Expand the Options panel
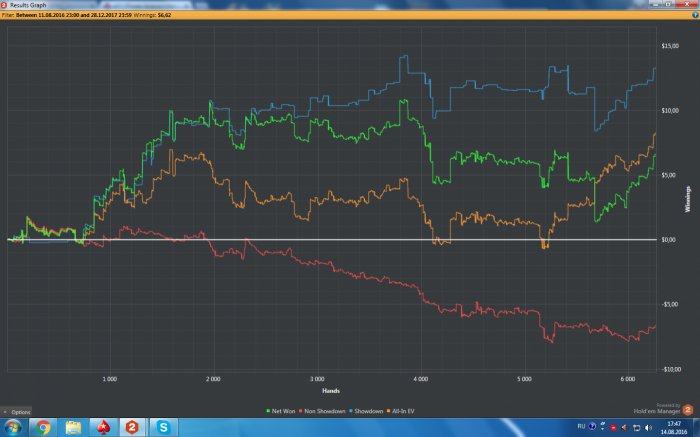Screen dimensions: 700x437 17,412
